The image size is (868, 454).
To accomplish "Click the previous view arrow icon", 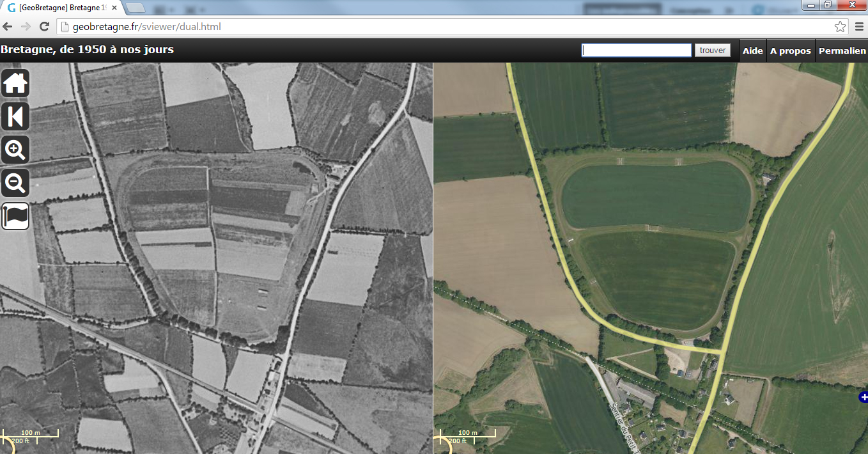I will pyautogui.click(x=15, y=117).
